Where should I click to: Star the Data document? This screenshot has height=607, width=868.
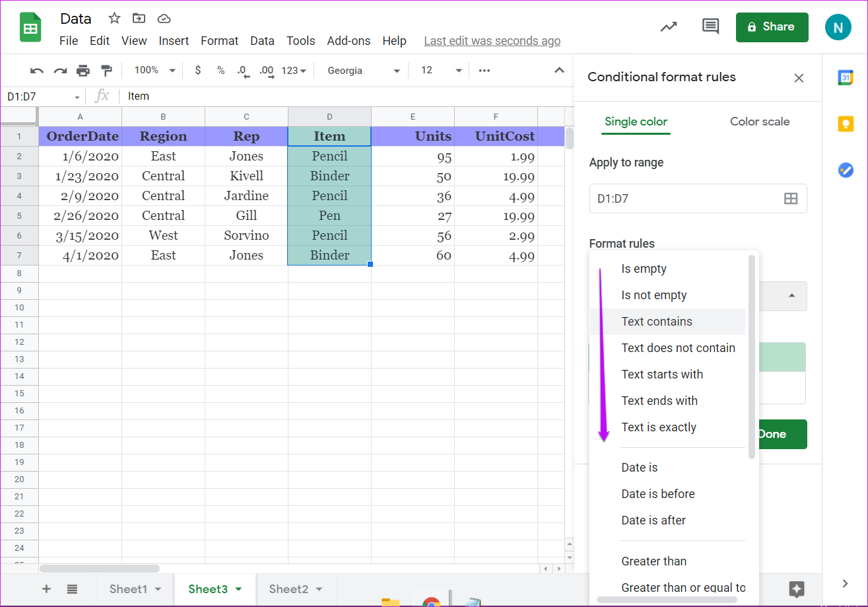pos(114,18)
